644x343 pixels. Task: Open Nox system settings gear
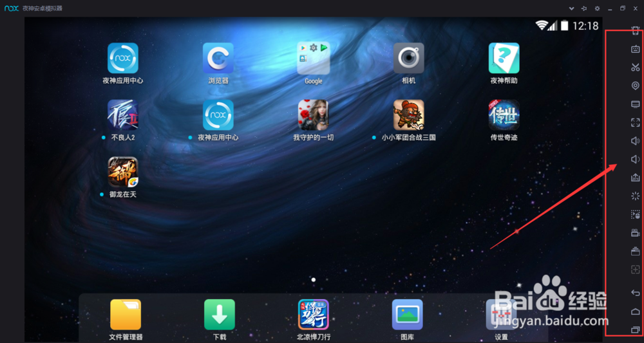pyautogui.click(x=597, y=8)
